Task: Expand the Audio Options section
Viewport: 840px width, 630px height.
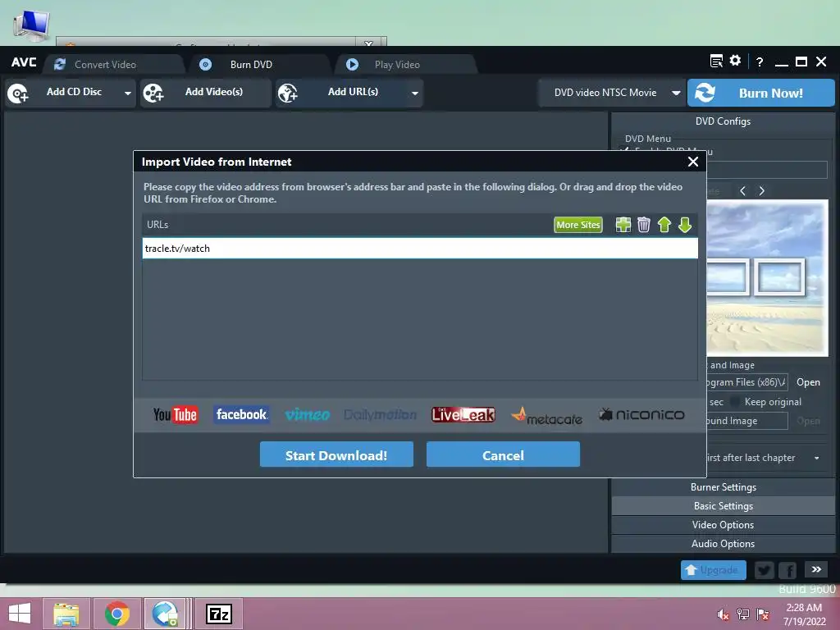Action: coord(724,544)
